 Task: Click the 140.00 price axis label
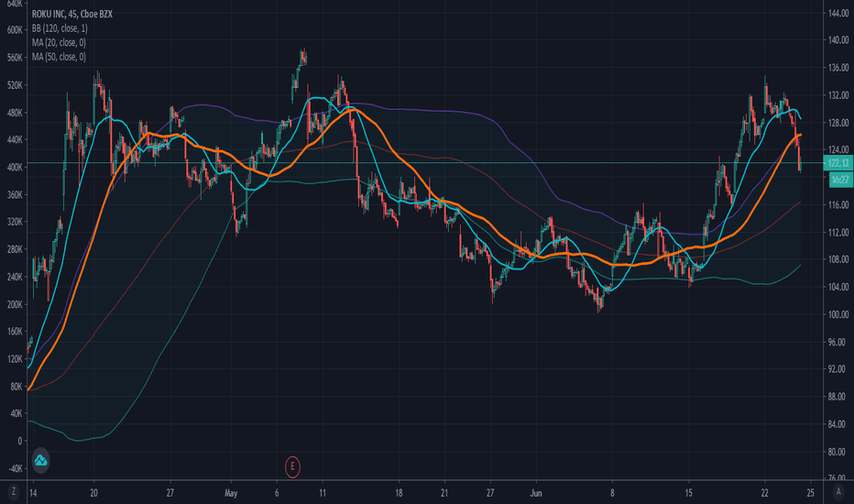[838, 39]
